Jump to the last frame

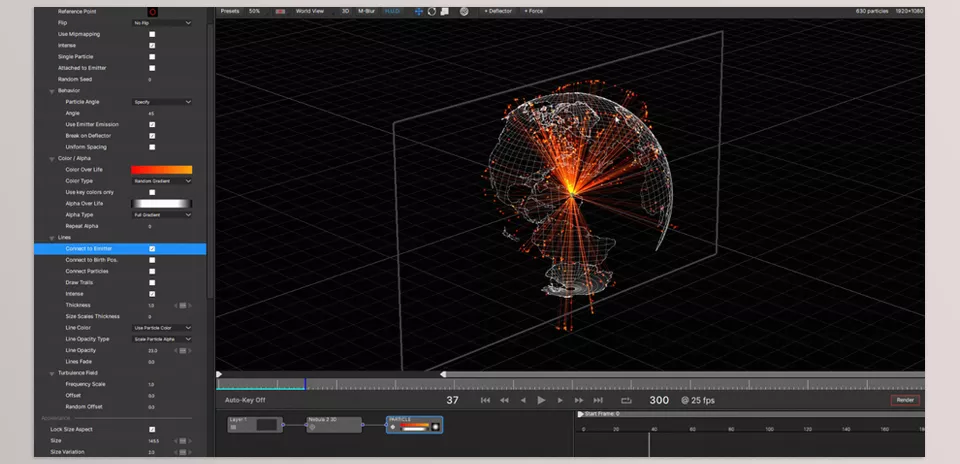(x=598, y=400)
